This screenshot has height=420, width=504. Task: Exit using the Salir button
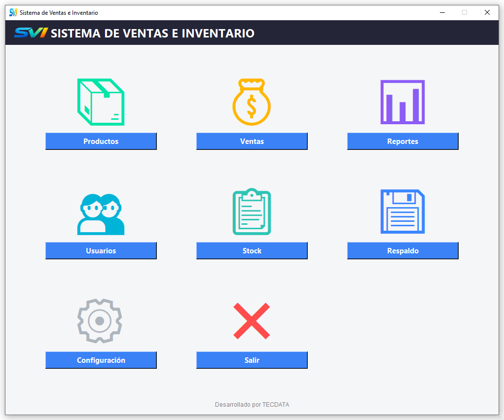[252, 360]
